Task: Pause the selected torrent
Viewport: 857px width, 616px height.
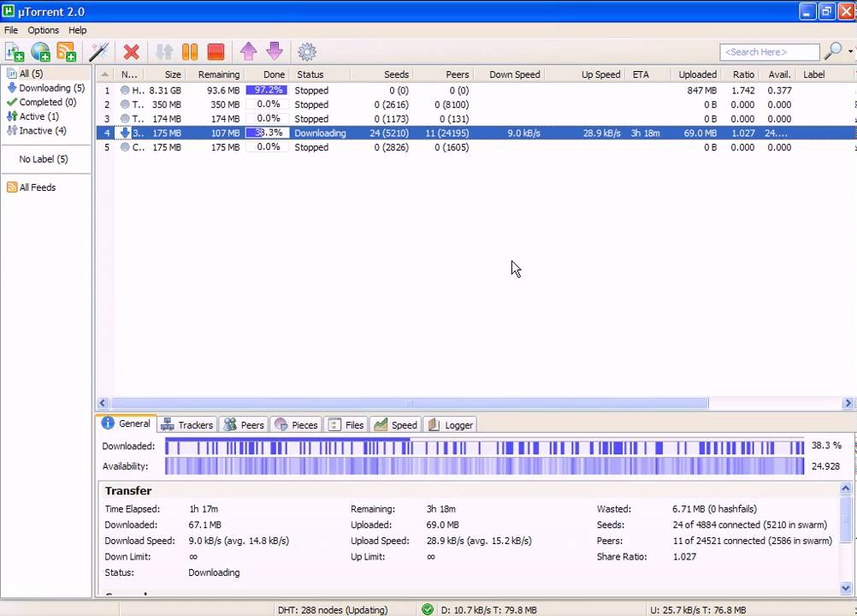Action: point(190,52)
